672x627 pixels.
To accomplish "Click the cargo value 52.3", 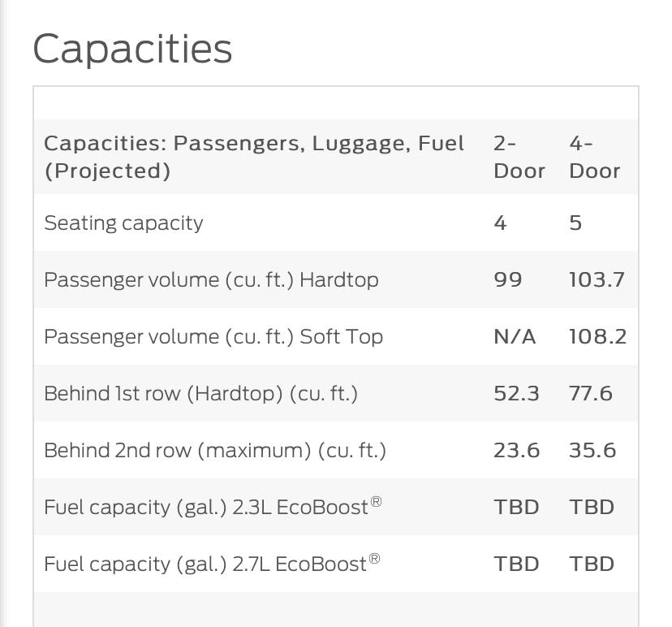I will [516, 394].
